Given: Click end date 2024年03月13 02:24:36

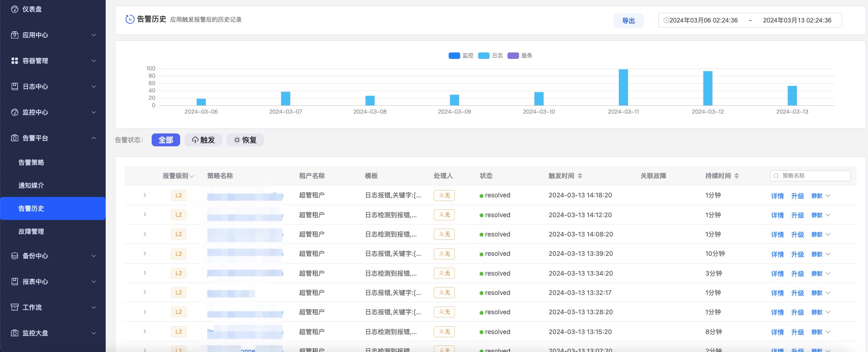Looking at the screenshot, I should coord(797,20).
